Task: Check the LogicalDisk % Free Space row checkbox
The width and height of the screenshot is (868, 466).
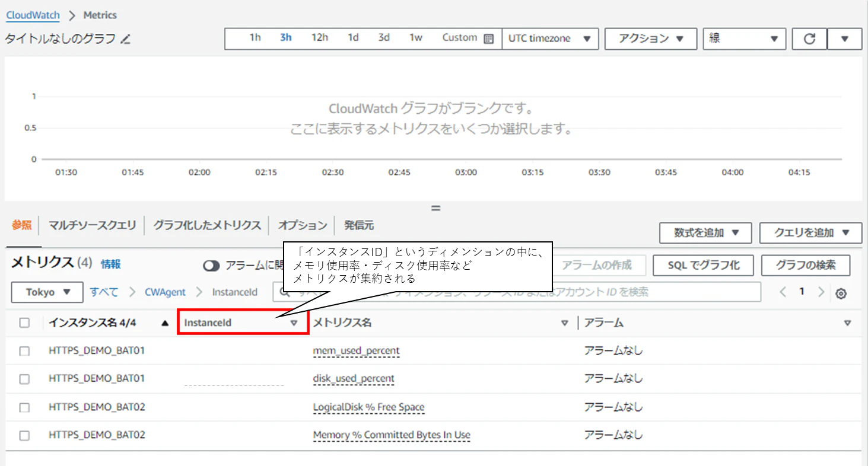Action: pyautogui.click(x=24, y=407)
